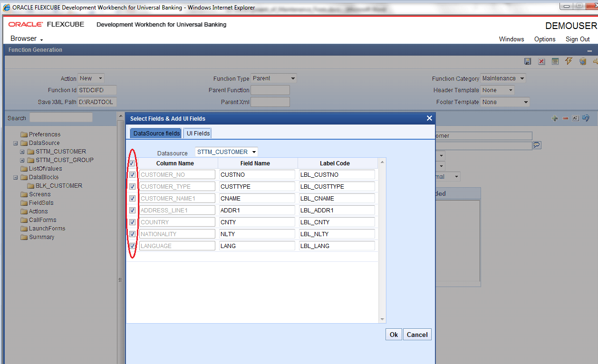Click the Sign Out link
The height and width of the screenshot is (364, 598).
pos(578,39)
